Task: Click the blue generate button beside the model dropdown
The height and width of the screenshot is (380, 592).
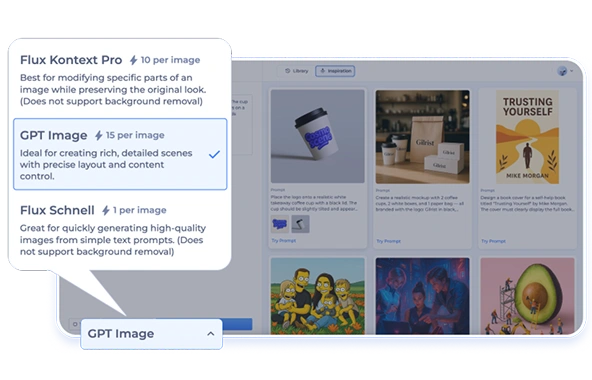Action: tap(237, 324)
